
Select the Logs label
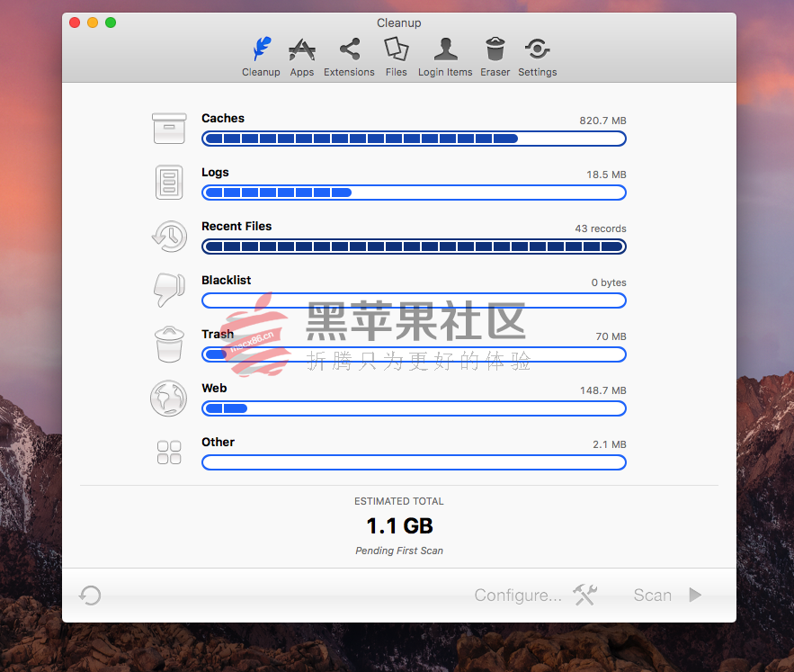(215, 173)
